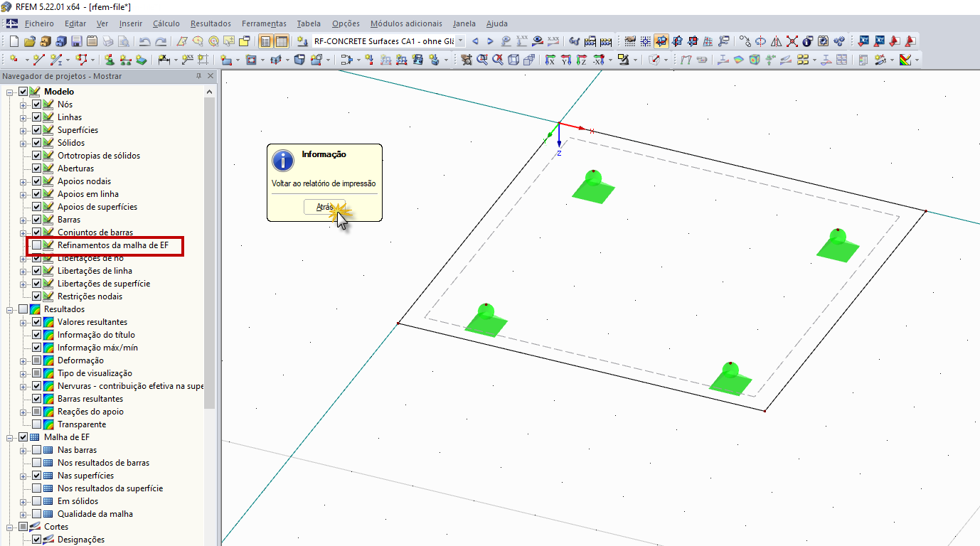Click the navigator vertical scrollbar
The image size is (980, 546).
point(210,252)
